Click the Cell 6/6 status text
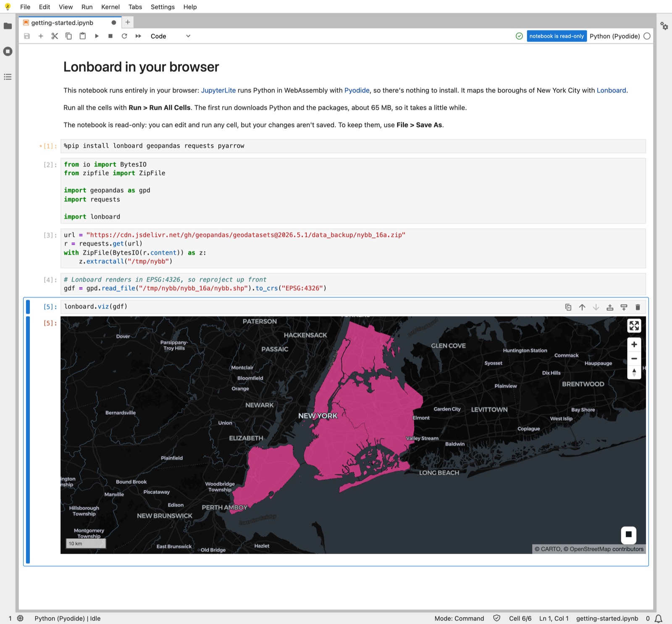 click(x=520, y=619)
